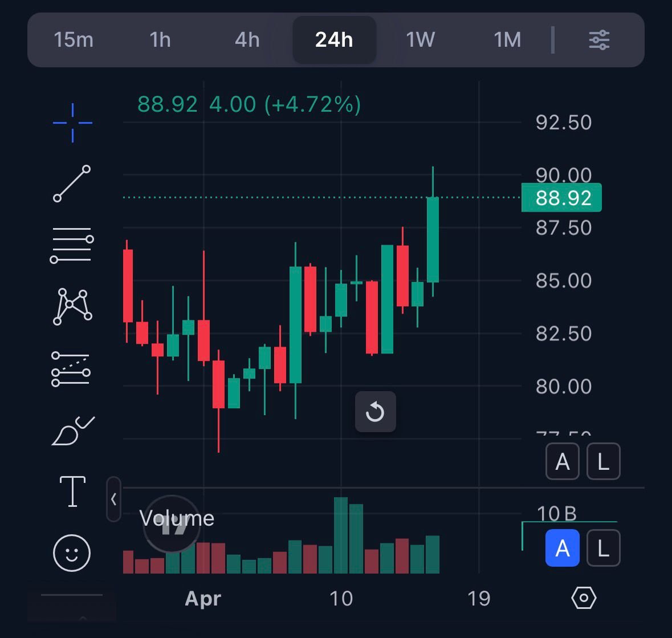672x638 pixels.
Task: Reset the chart view
Action: pyautogui.click(x=375, y=412)
